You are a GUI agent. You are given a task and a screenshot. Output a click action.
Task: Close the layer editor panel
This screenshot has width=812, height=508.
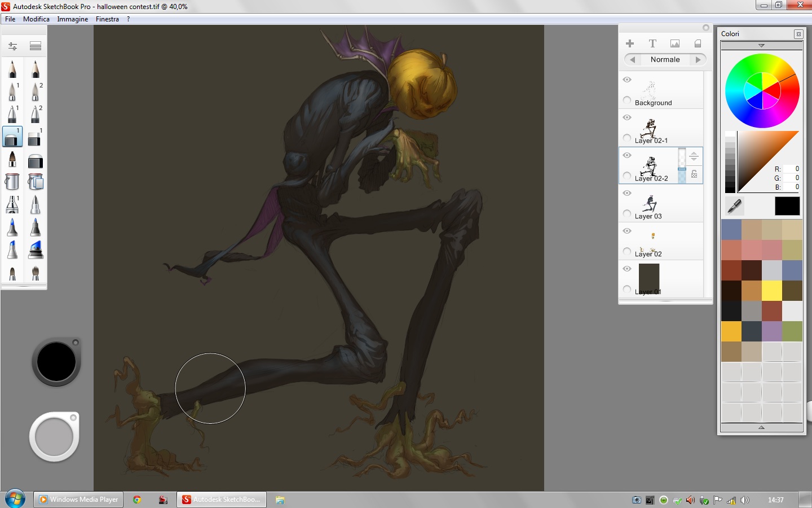point(705,28)
